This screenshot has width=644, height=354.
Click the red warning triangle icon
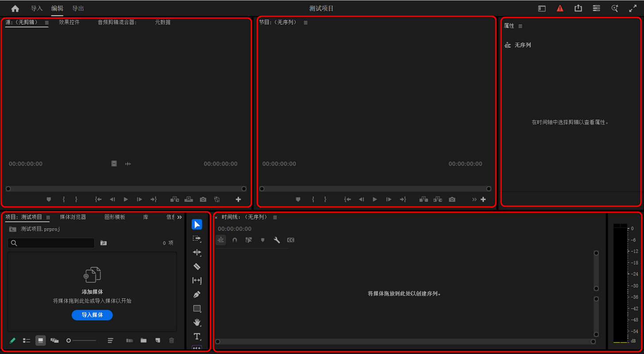pos(560,8)
